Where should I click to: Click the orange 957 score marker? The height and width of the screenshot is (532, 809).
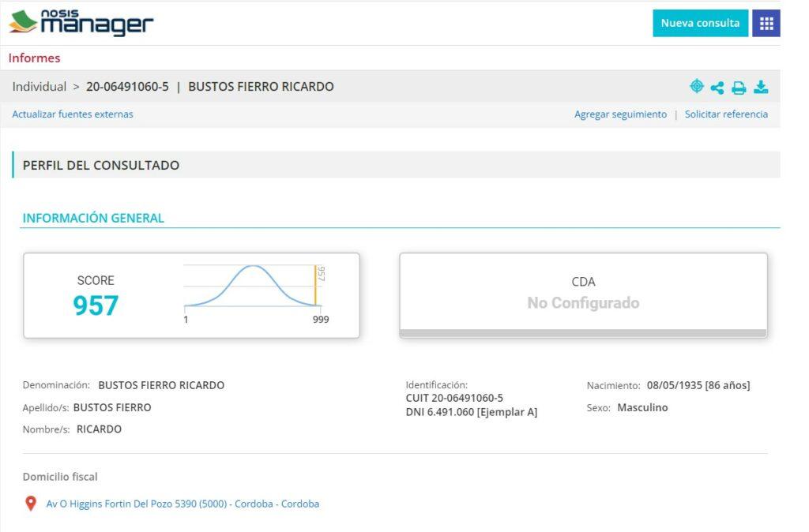tap(315, 286)
